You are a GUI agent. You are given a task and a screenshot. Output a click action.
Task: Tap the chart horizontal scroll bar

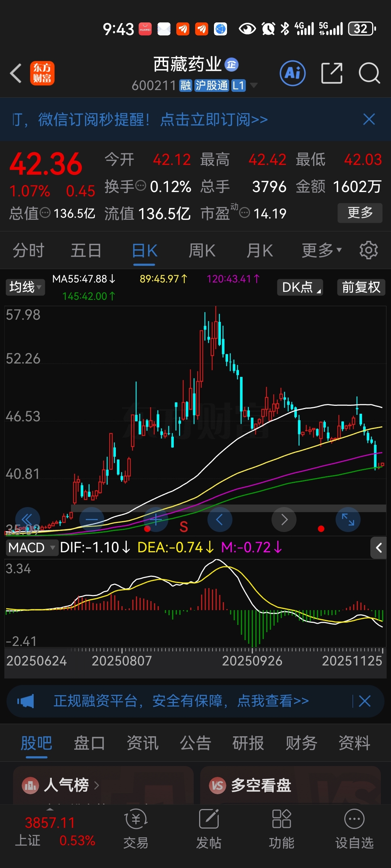(x=228, y=508)
